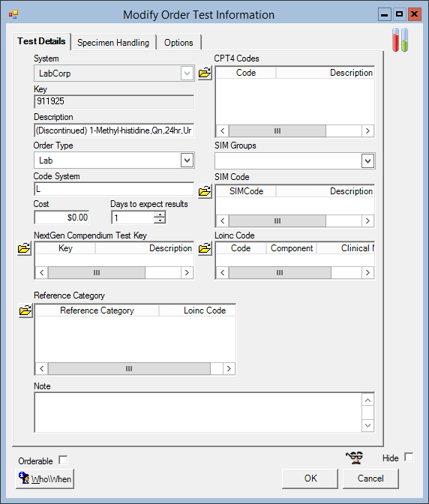Switch to the Test Details tab
This screenshot has width=429, height=504.
point(41,41)
